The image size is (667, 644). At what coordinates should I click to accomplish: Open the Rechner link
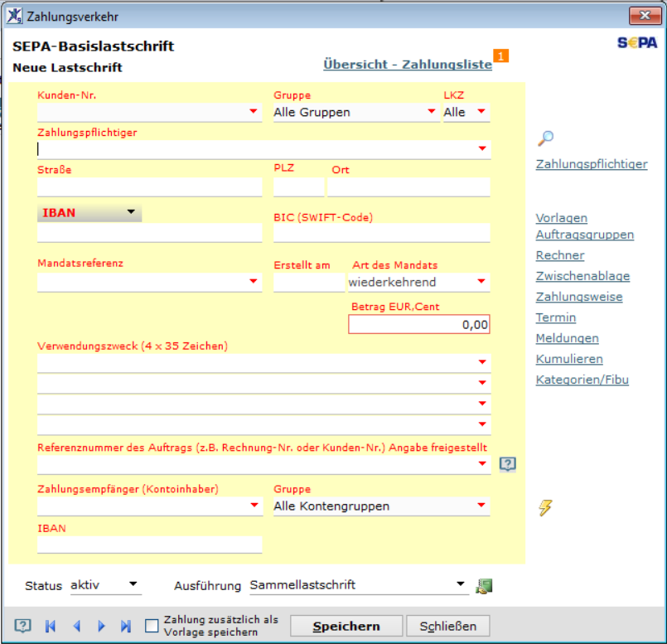560,255
